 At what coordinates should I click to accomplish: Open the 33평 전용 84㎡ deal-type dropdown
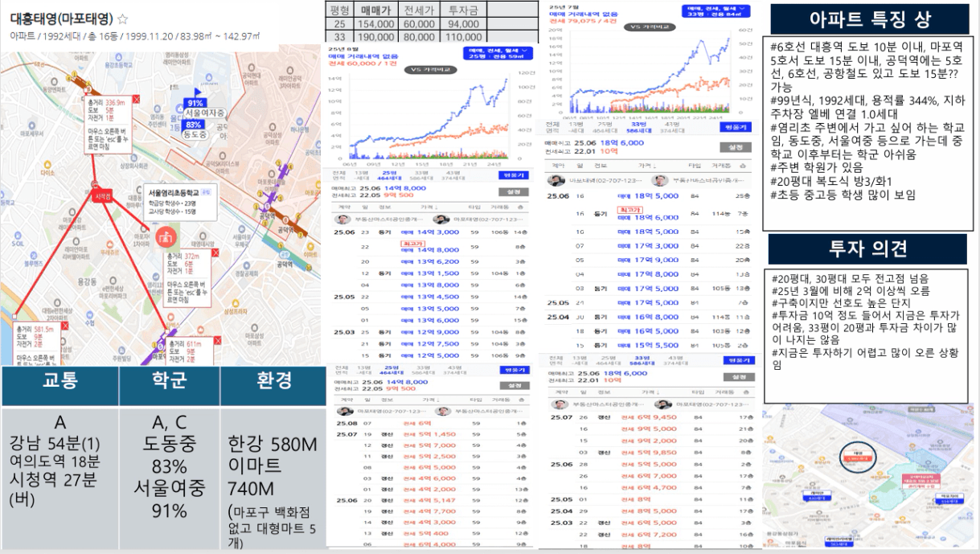tap(716, 10)
